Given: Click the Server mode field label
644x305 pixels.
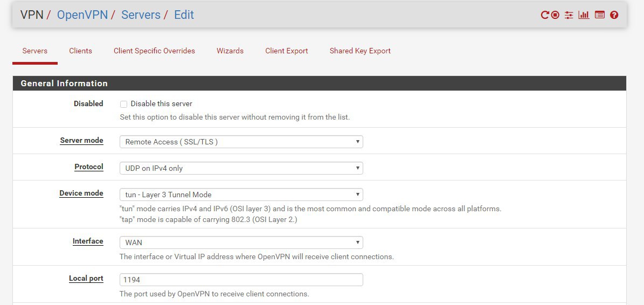Looking at the screenshot, I should point(82,141).
